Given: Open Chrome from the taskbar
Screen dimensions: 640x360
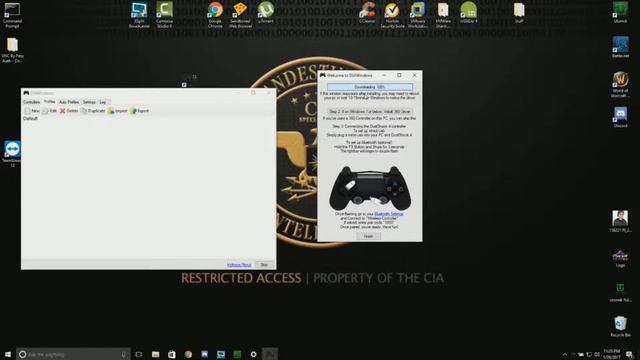Looking at the screenshot, I should 188,354.
